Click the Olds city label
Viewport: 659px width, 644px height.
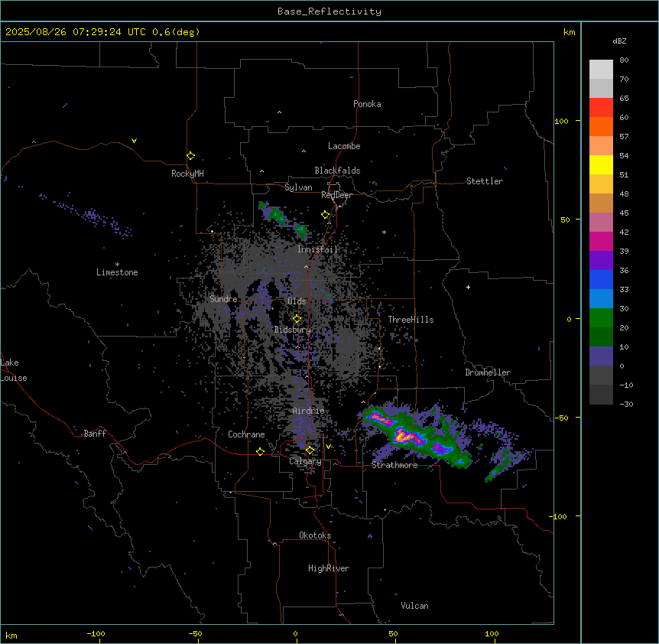coord(297,301)
